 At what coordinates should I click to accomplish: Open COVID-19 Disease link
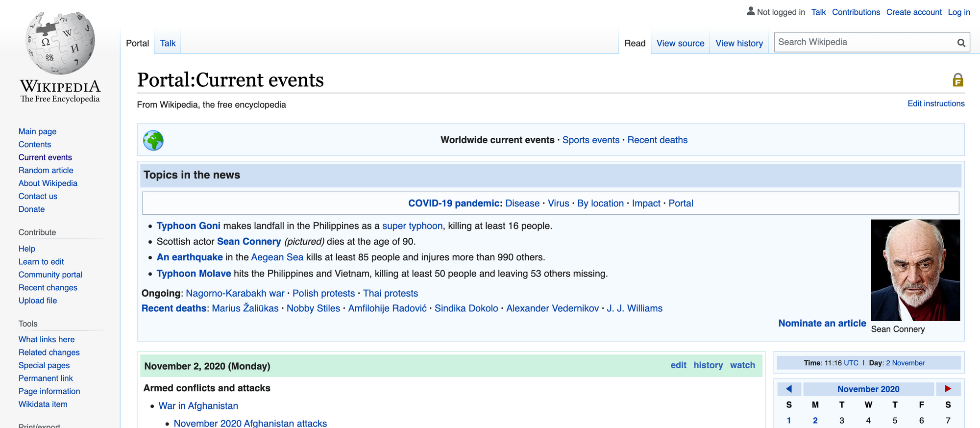[522, 203]
